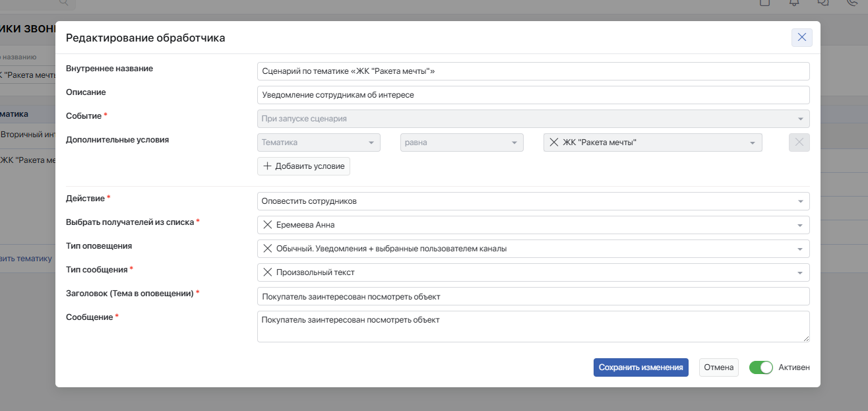Remove recipient Еремеева Анна with X

coord(268,225)
